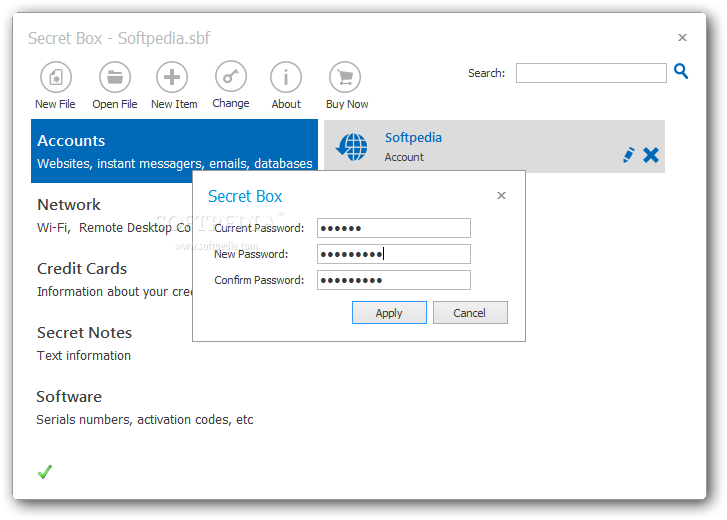Focus the Search input field
The image size is (727, 520).
pos(591,73)
